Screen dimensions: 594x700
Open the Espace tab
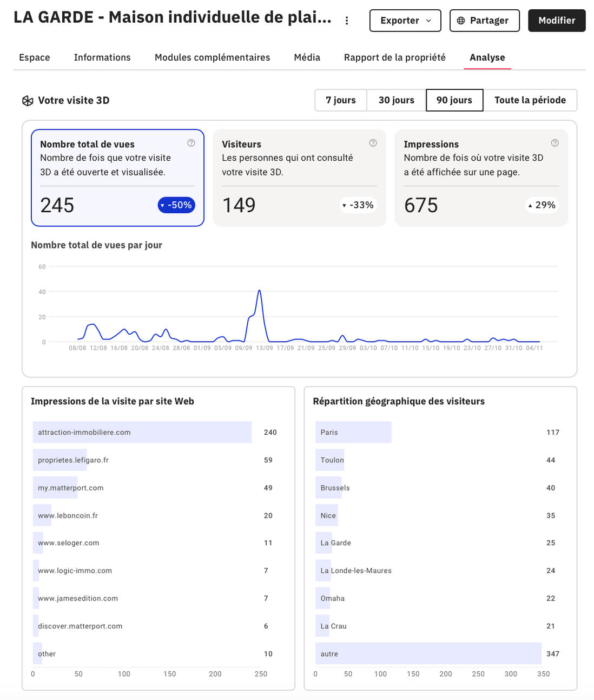[x=35, y=57]
